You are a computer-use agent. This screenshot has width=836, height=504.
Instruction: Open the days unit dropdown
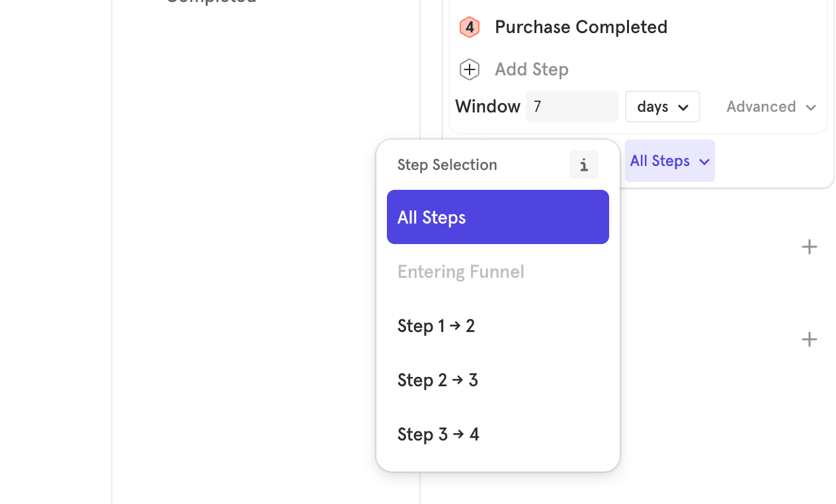(662, 106)
